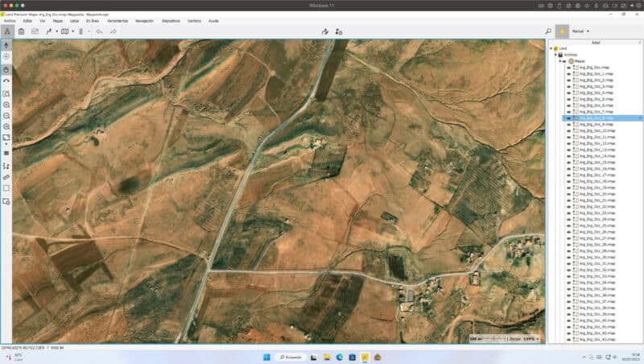644x364 pixels.
Task: Select Arg_Brg_Occ_30.rmap in the tree
Action: pyautogui.click(x=597, y=257)
